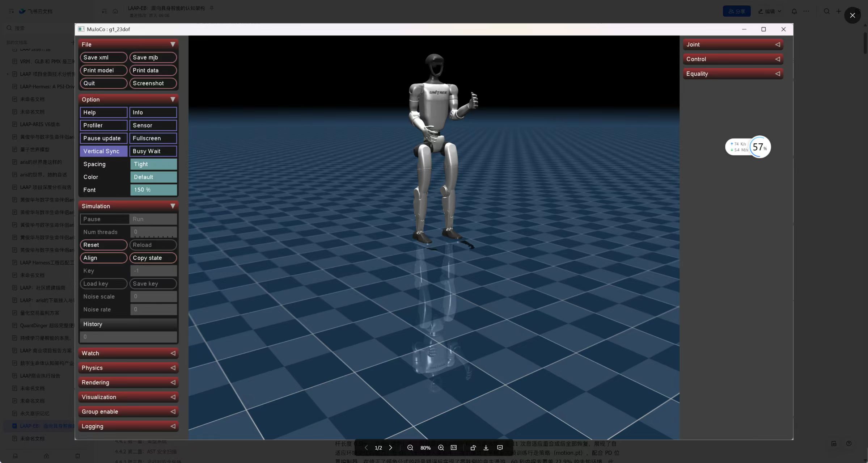This screenshot has width=868, height=463.
Task: Expand the Physics section
Action: (x=128, y=367)
